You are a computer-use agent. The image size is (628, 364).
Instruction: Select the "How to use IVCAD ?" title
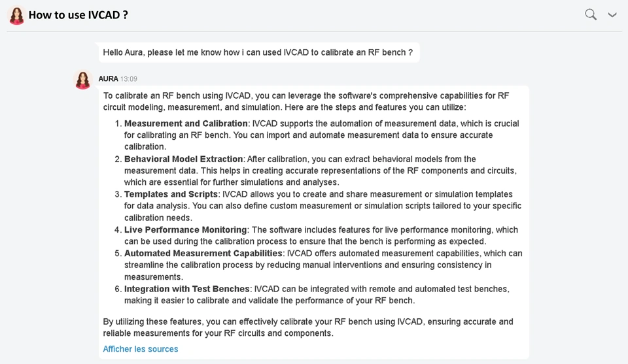tap(78, 15)
